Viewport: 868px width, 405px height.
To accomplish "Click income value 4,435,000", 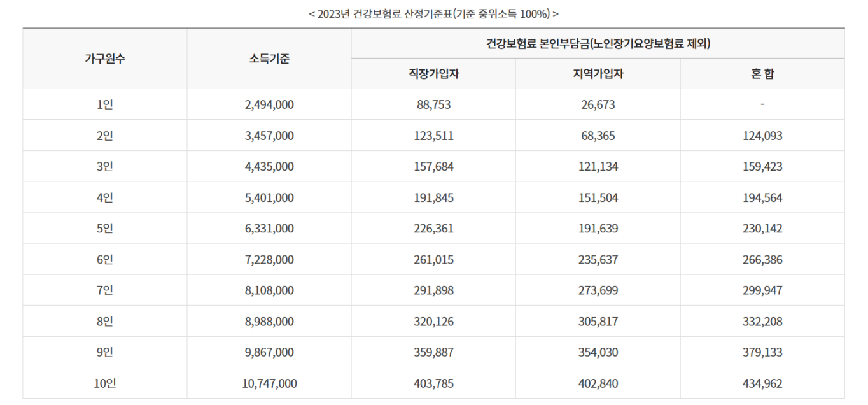I will point(269,167).
